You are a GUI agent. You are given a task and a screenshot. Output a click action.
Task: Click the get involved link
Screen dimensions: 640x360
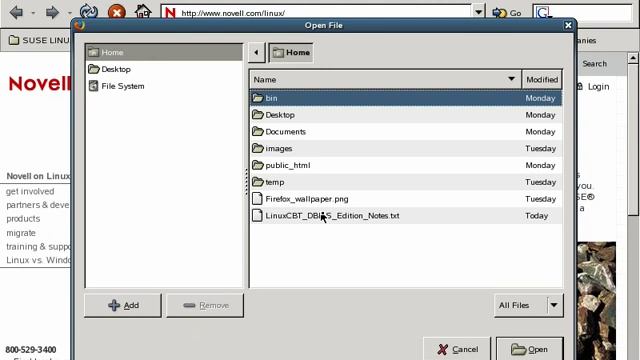point(30,191)
